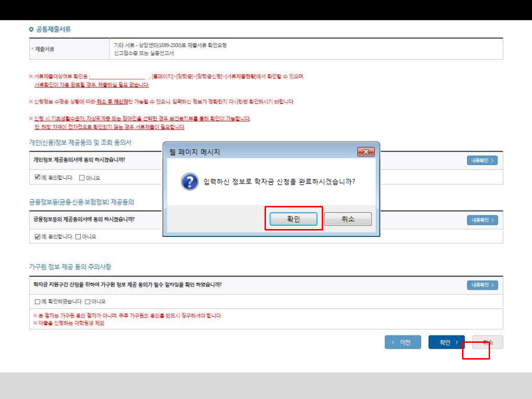Click the blank underlined link after 서류제출대상여부 확인은

119,76
